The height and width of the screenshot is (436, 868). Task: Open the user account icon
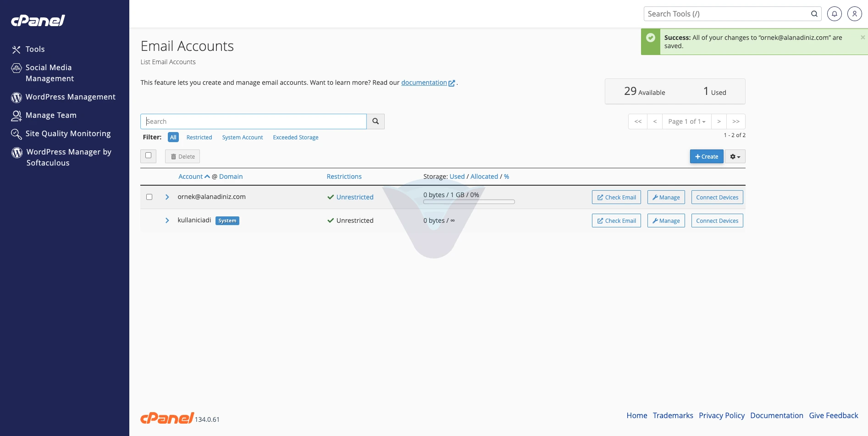pyautogui.click(x=855, y=14)
